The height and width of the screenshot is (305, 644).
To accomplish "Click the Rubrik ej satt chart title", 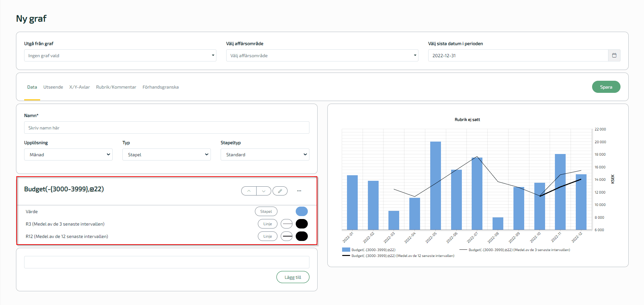I will click(x=467, y=120).
